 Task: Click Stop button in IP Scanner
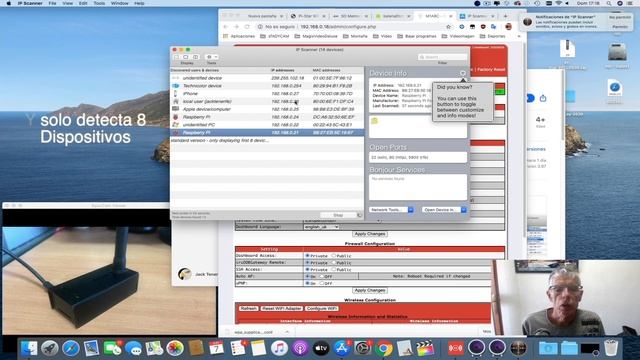(x=338, y=215)
